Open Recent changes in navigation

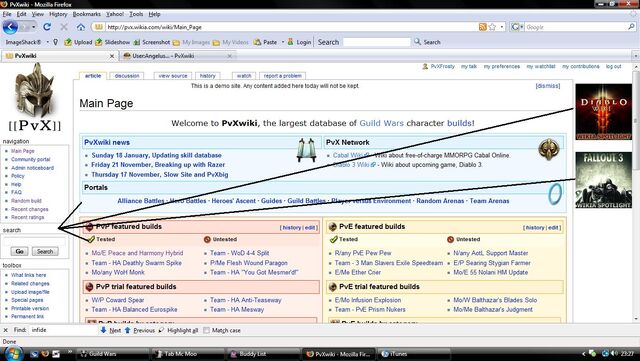(x=29, y=209)
